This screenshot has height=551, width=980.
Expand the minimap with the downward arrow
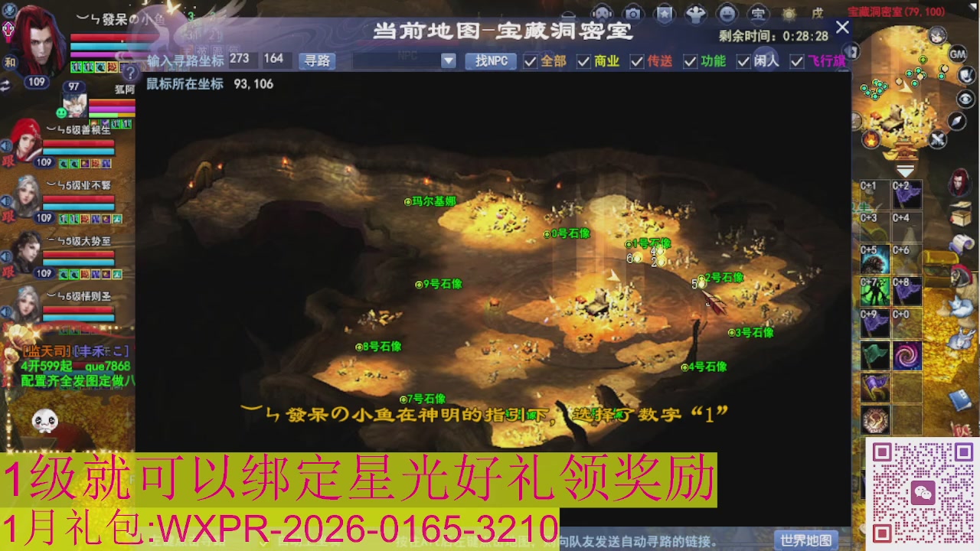tap(905, 170)
